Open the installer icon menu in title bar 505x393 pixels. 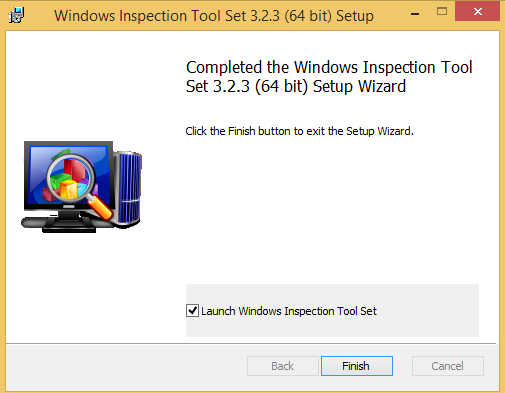[16, 15]
